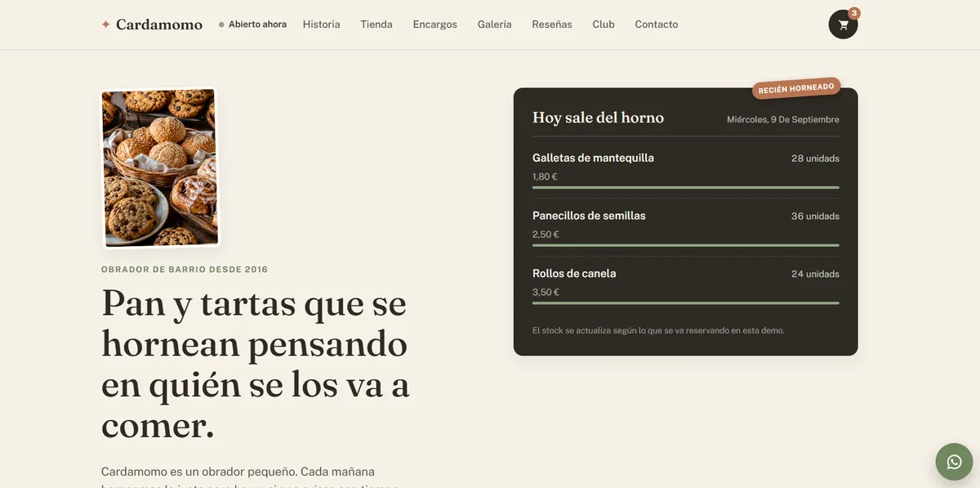Click the Rollos de canela stock bar

coord(685,303)
